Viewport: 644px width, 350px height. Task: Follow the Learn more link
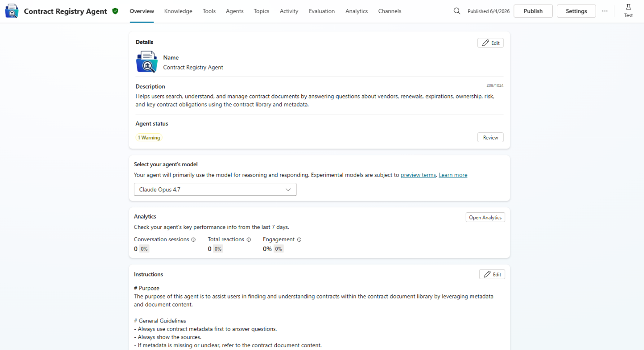pyautogui.click(x=453, y=175)
